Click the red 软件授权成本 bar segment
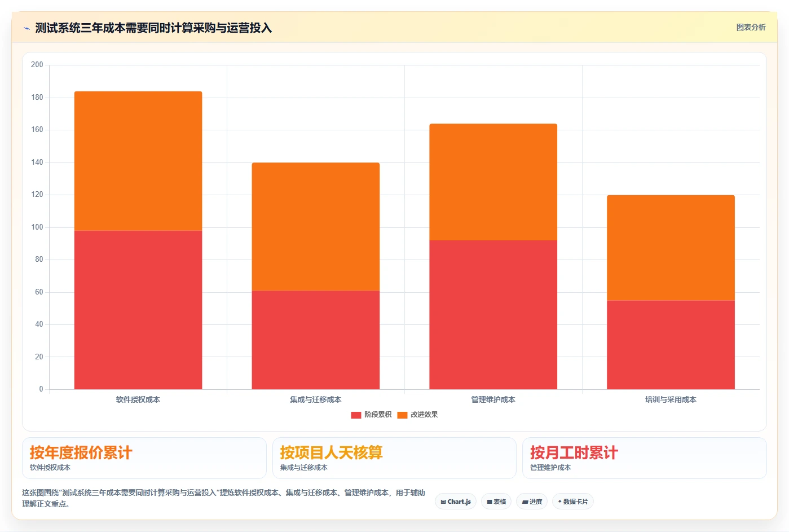Viewport: 789px width, 532px height. (x=138, y=310)
